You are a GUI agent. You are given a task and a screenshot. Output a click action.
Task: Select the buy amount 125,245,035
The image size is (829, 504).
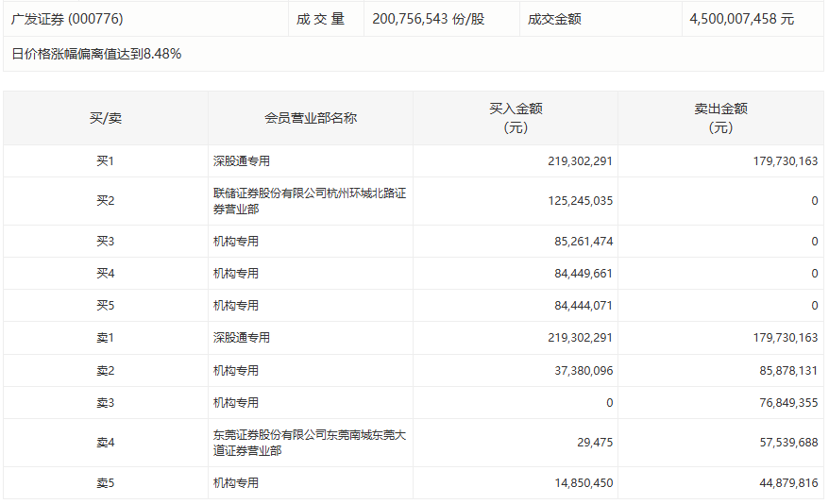click(580, 201)
